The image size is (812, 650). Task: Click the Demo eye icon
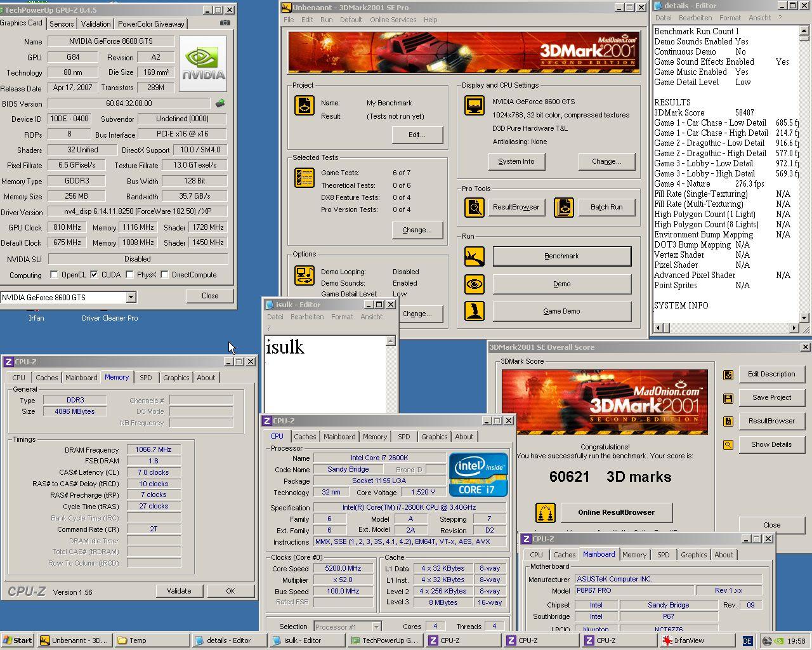pyautogui.click(x=475, y=284)
